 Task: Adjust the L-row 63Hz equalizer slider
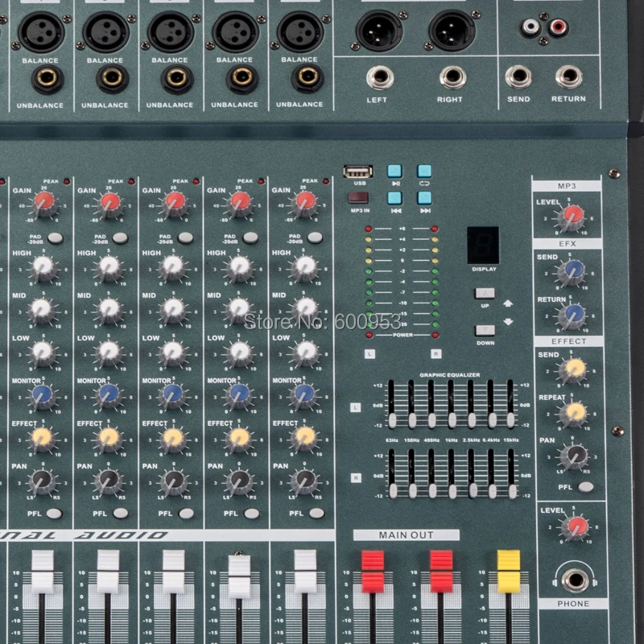[392, 419]
